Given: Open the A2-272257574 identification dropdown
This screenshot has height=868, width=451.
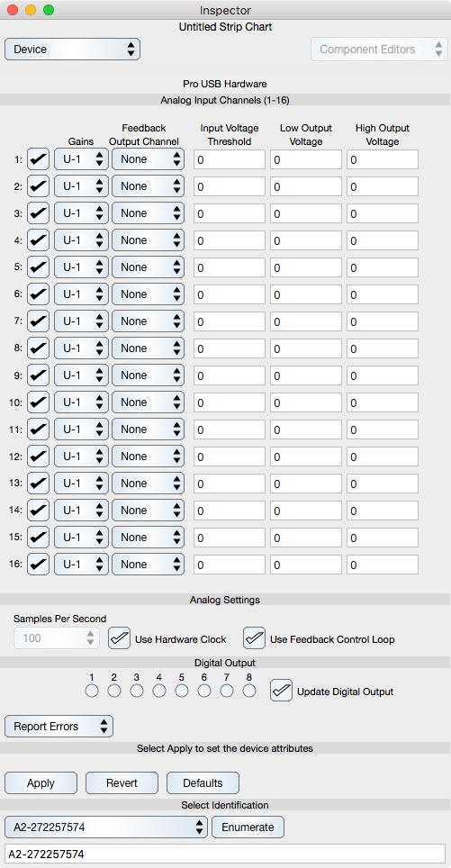Looking at the screenshot, I should pyautogui.click(x=106, y=827).
